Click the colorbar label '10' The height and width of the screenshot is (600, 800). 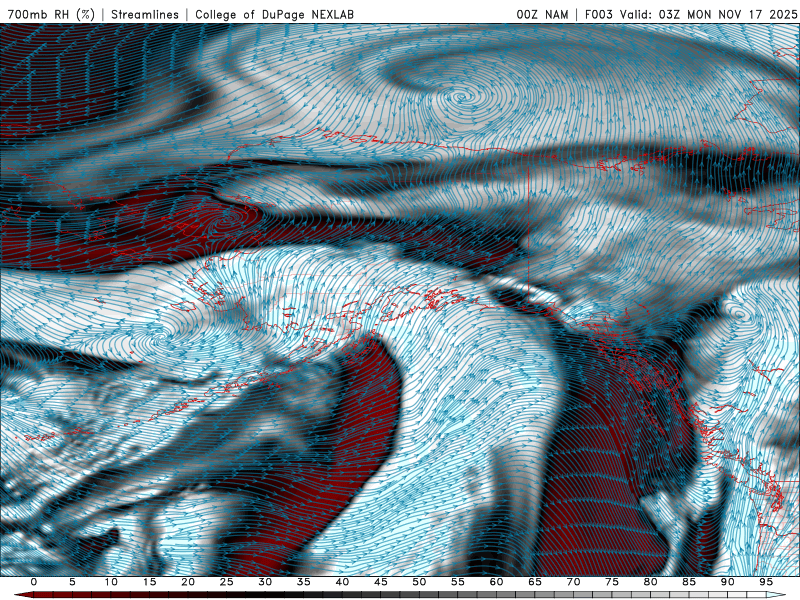(111, 582)
